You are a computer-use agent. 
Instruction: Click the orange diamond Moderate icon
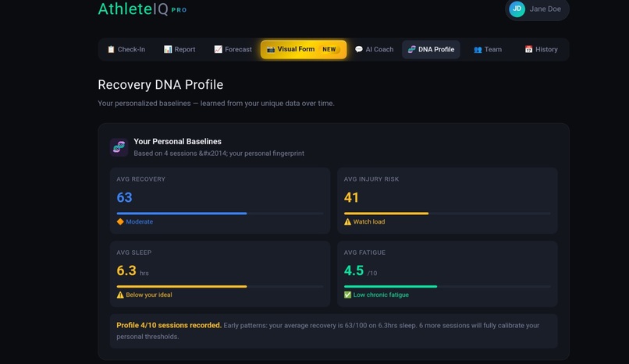120,221
